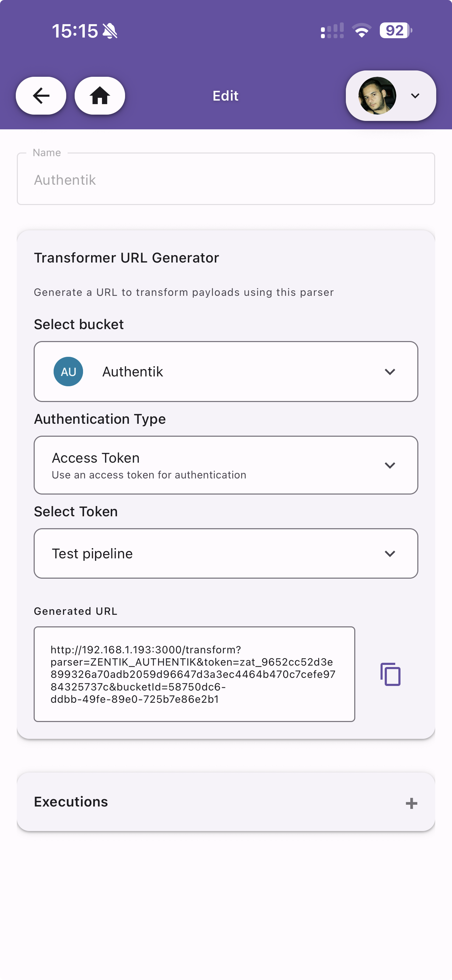
Task: Tap the muted bell status icon
Action: point(110,31)
